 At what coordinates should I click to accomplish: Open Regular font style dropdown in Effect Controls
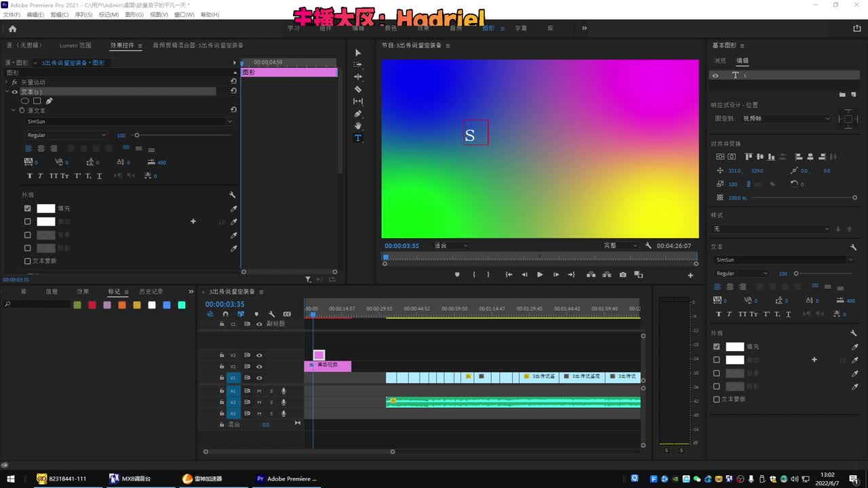coord(66,136)
